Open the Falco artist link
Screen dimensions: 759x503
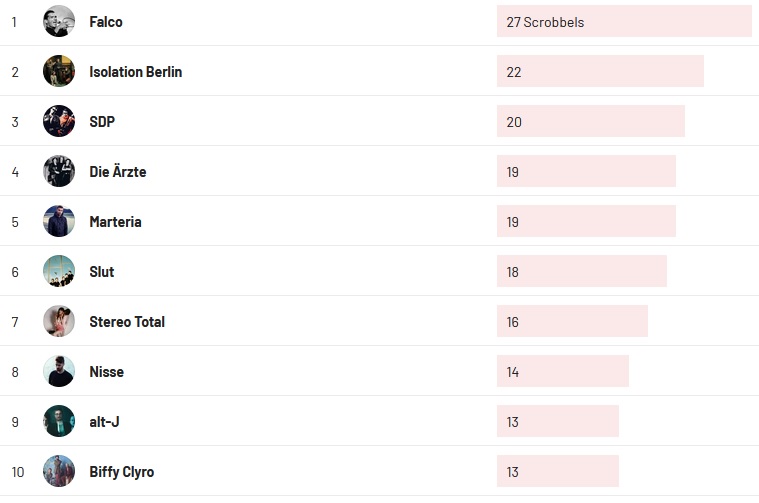pyautogui.click(x=106, y=22)
